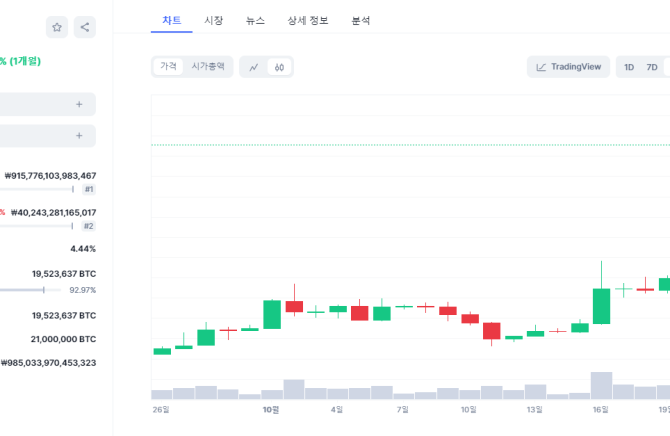
Task: Switch to line chart icon view
Action: point(254,67)
